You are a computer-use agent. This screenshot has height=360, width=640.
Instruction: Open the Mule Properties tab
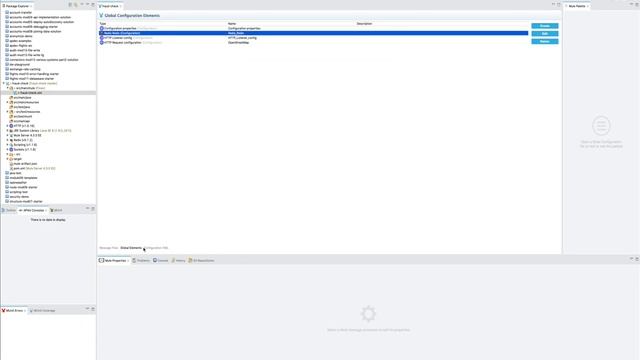(x=113, y=260)
